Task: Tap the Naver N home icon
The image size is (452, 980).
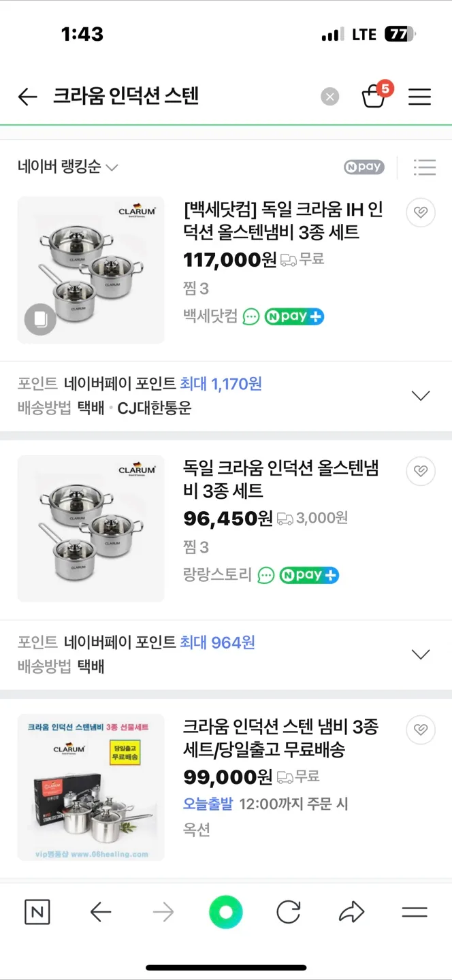Action: pyautogui.click(x=37, y=912)
